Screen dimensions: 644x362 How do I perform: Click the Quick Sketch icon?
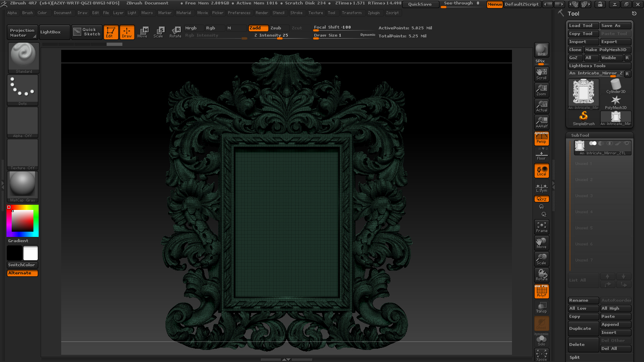coord(87,32)
